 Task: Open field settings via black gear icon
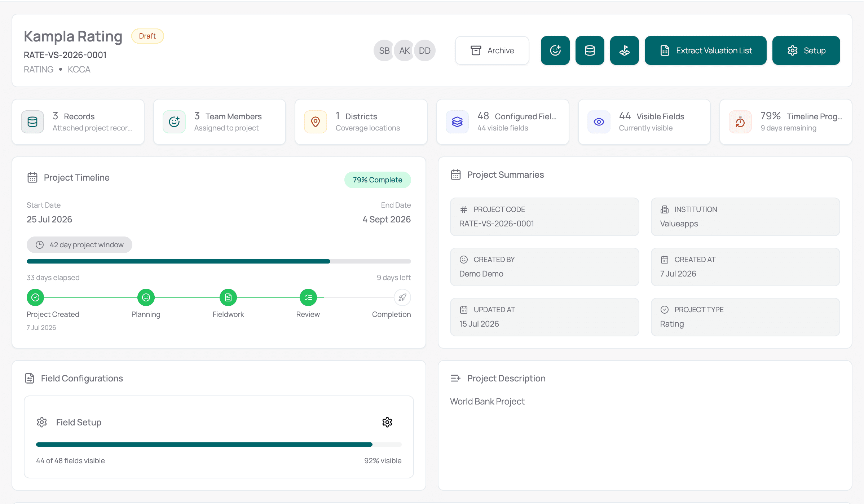387,422
